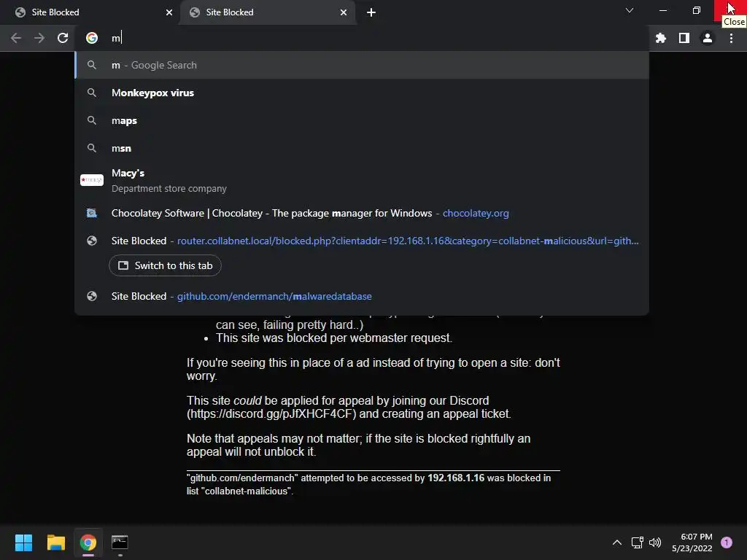747x560 pixels.
Task: Click 'This site was blocked per webmaster request'
Action: [334, 338]
